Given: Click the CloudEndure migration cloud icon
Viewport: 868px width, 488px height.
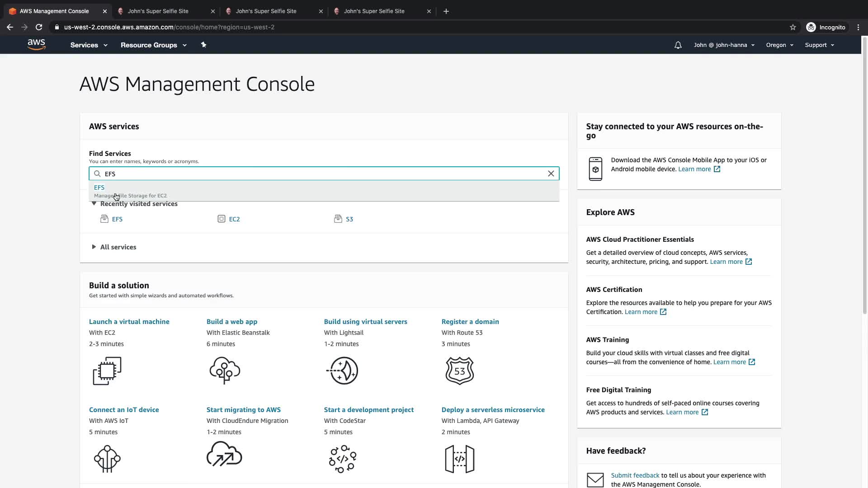Looking at the screenshot, I should tap(224, 454).
